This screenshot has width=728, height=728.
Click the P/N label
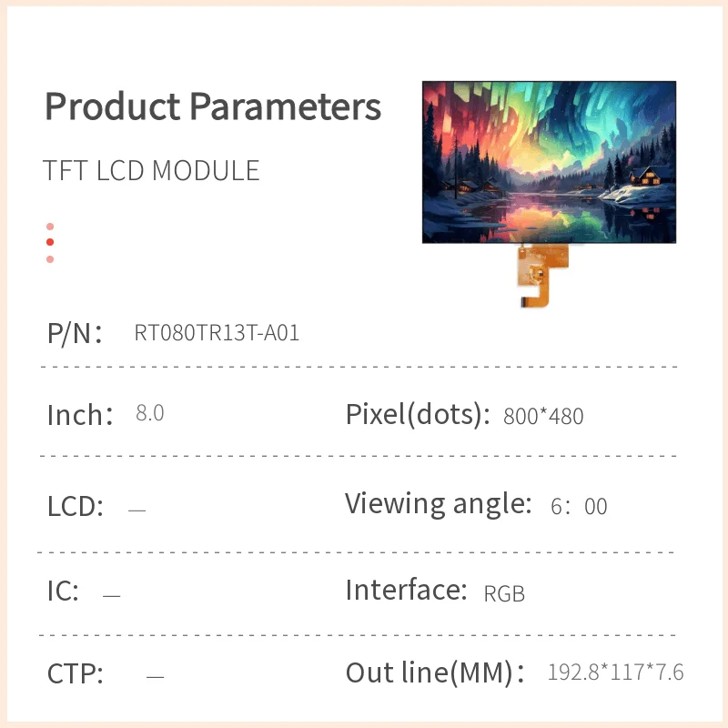74,333
